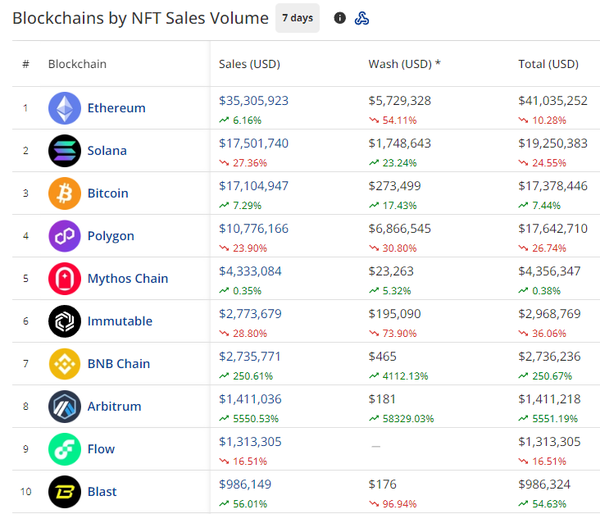Click the Mythos Chain logo icon
This screenshot has height=514, width=600.
click(x=65, y=279)
